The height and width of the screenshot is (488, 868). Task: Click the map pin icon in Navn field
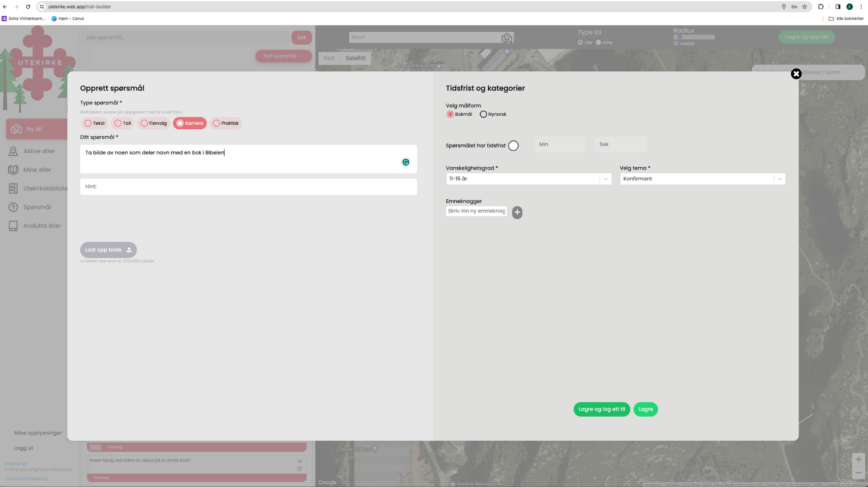tap(507, 38)
